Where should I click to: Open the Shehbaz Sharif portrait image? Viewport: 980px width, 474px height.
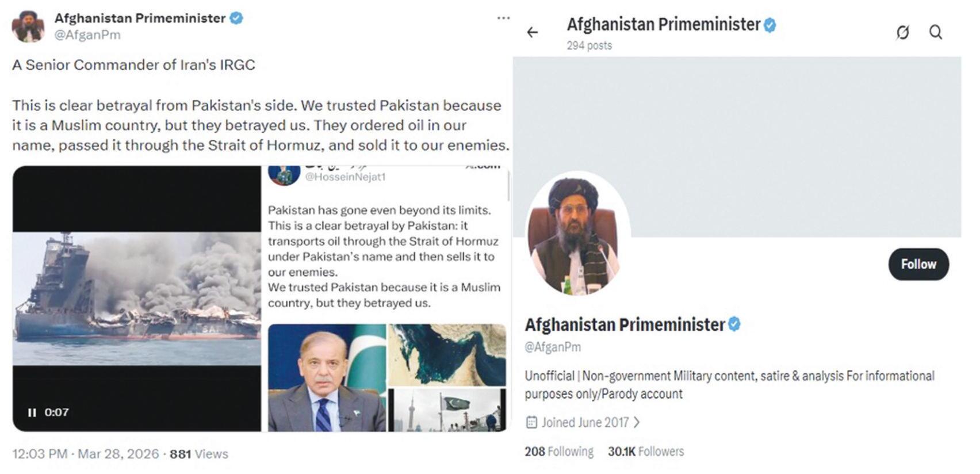point(327,377)
